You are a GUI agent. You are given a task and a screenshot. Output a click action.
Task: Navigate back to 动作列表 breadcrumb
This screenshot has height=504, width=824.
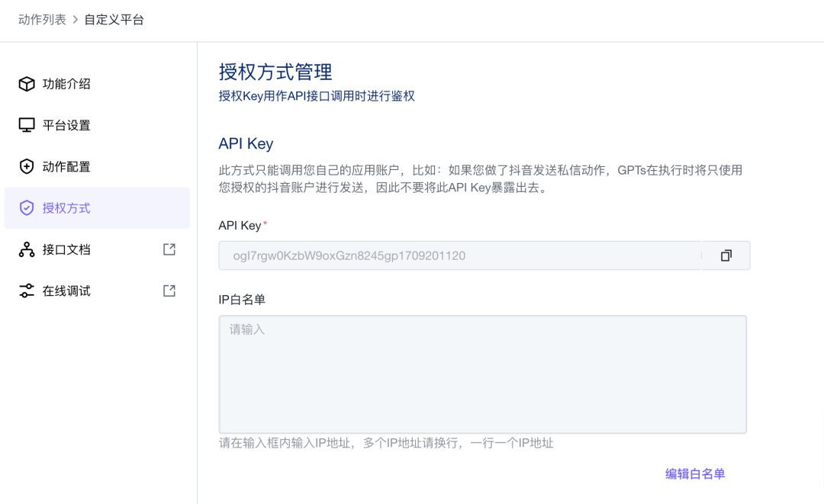(42, 20)
